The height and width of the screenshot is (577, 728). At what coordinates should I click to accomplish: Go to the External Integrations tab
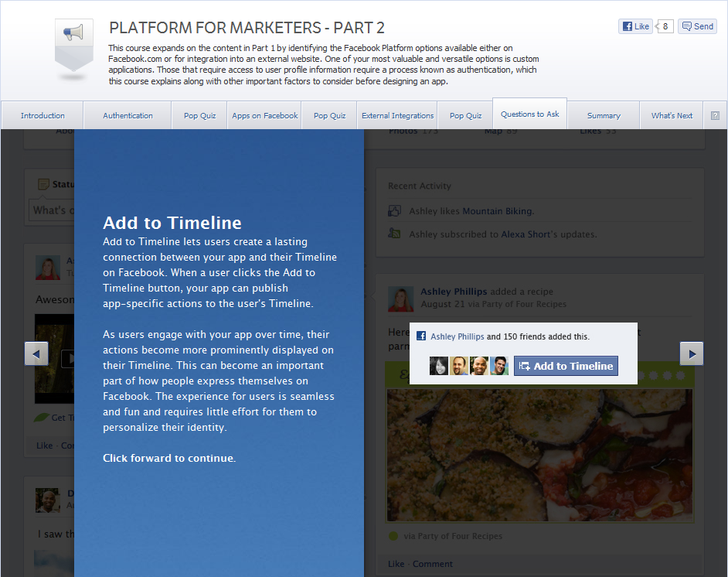(397, 115)
